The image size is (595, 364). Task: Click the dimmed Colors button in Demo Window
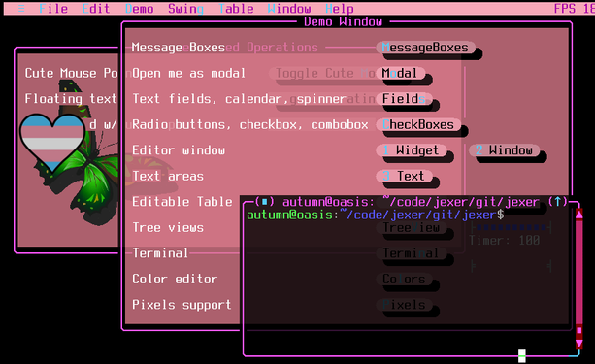404,280
